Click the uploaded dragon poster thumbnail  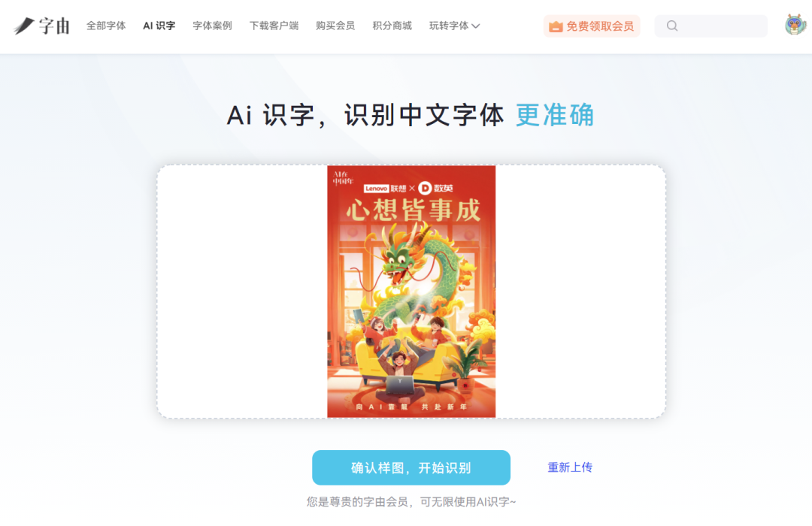(x=411, y=292)
